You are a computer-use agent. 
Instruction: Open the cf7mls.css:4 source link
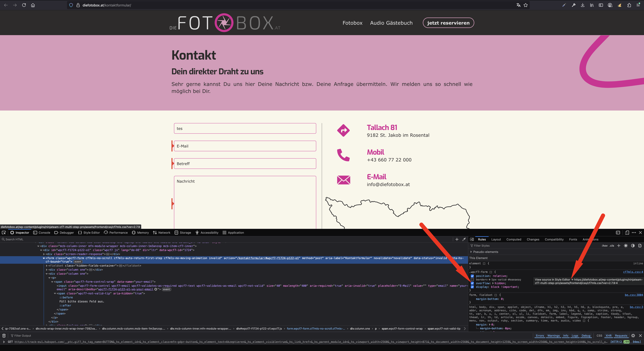(633, 272)
